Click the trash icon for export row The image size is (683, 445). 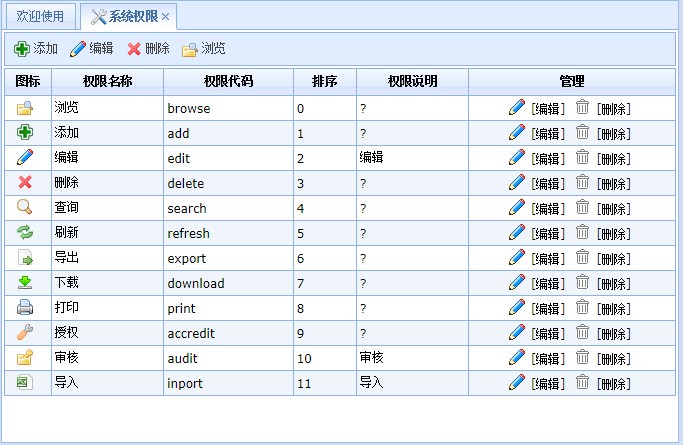[582, 257]
